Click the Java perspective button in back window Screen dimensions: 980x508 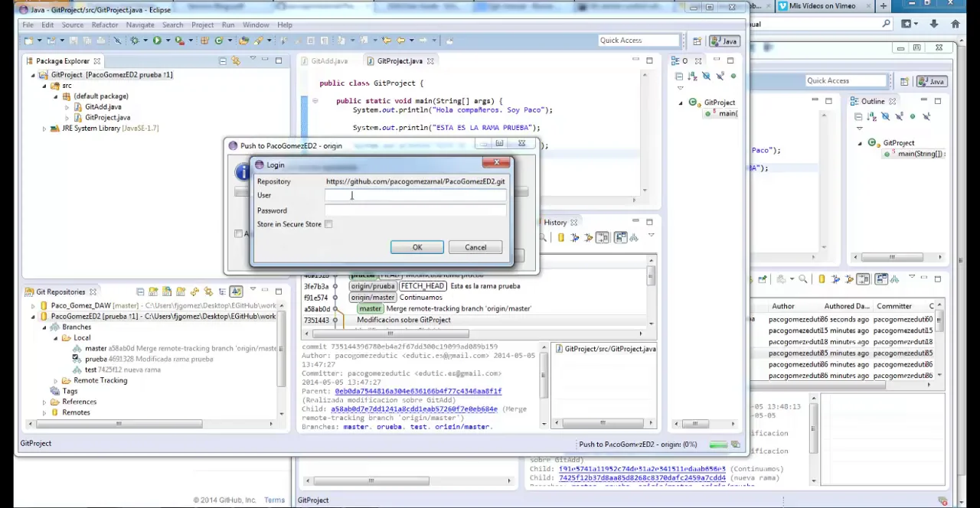pyautogui.click(x=931, y=81)
